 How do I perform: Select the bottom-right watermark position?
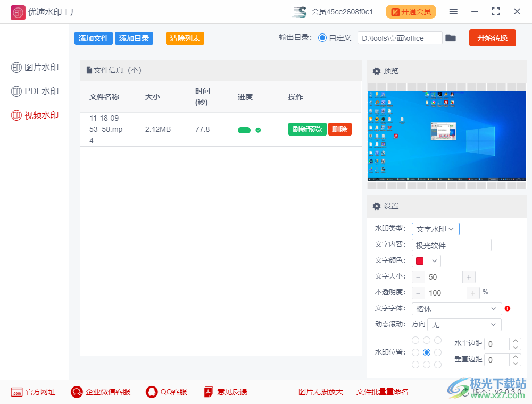pos(437,364)
